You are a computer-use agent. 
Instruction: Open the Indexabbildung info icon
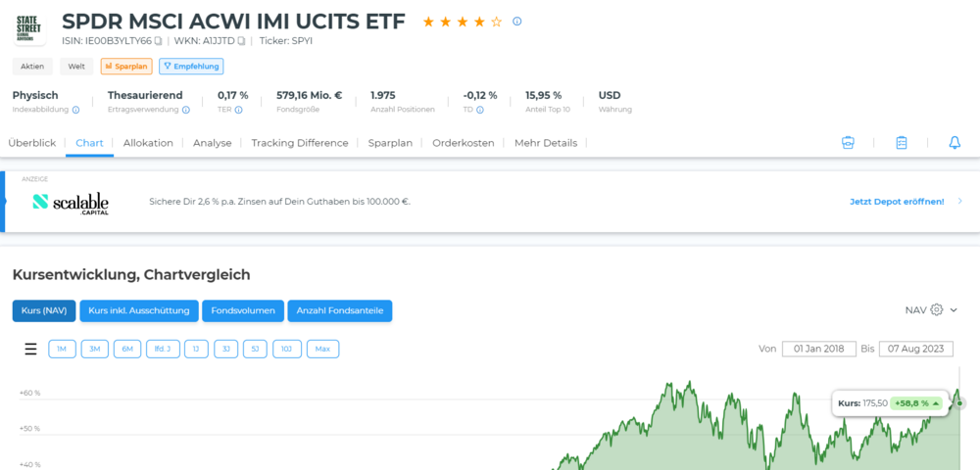(x=75, y=110)
